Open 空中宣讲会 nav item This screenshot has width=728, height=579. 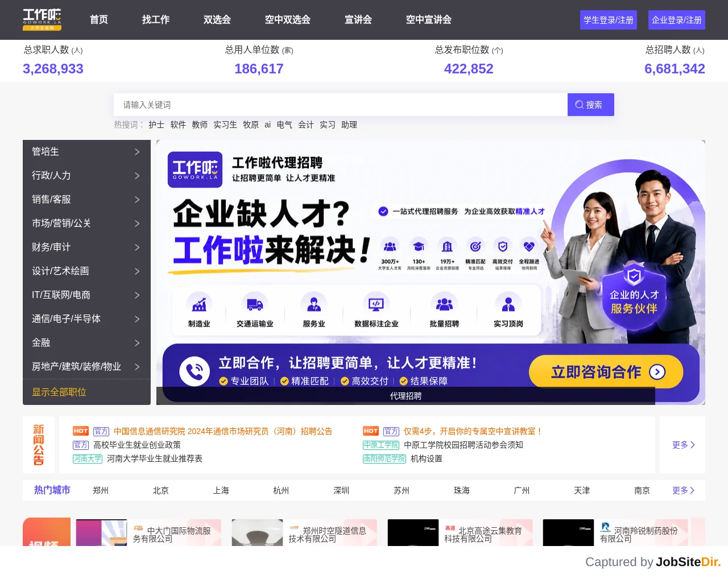[x=429, y=20]
